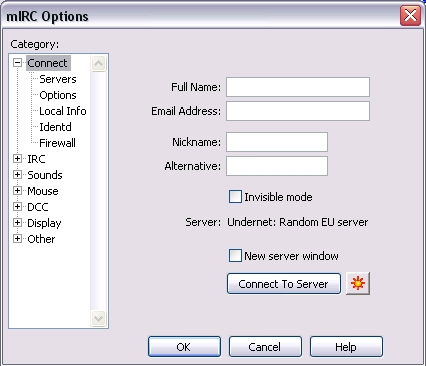The height and width of the screenshot is (366, 426).
Task: Focus the Nickname input field
Action: point(277,142)
